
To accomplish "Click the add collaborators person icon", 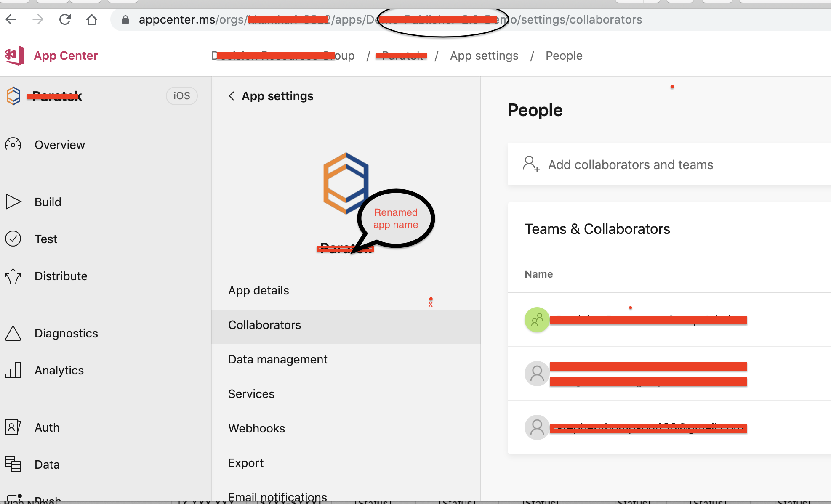I will click(x=531, y=164).
